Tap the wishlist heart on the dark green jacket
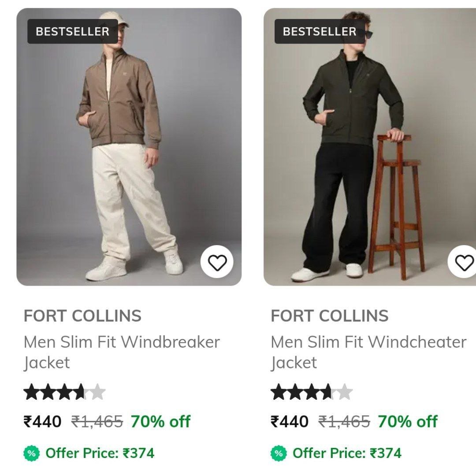 464,262
